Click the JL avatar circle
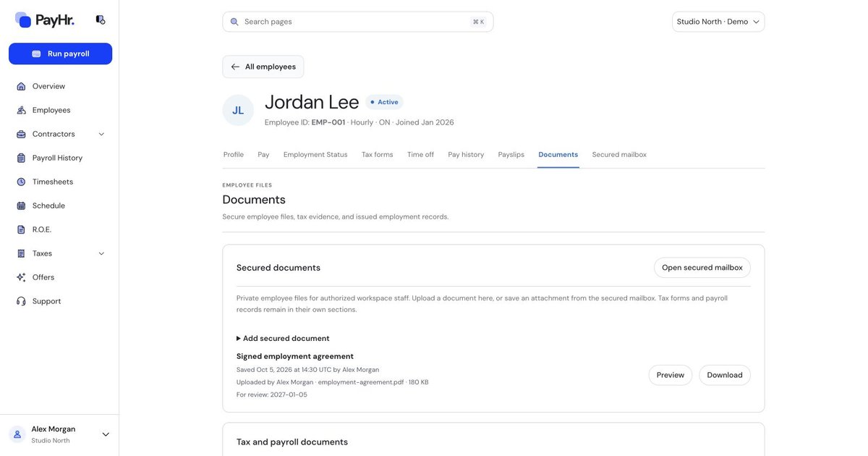868x456 pixels. click(238, 110)
